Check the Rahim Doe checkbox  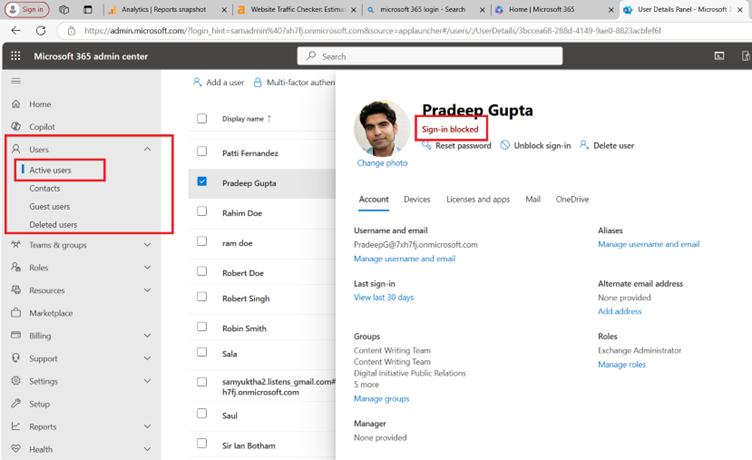coord(202,211)
